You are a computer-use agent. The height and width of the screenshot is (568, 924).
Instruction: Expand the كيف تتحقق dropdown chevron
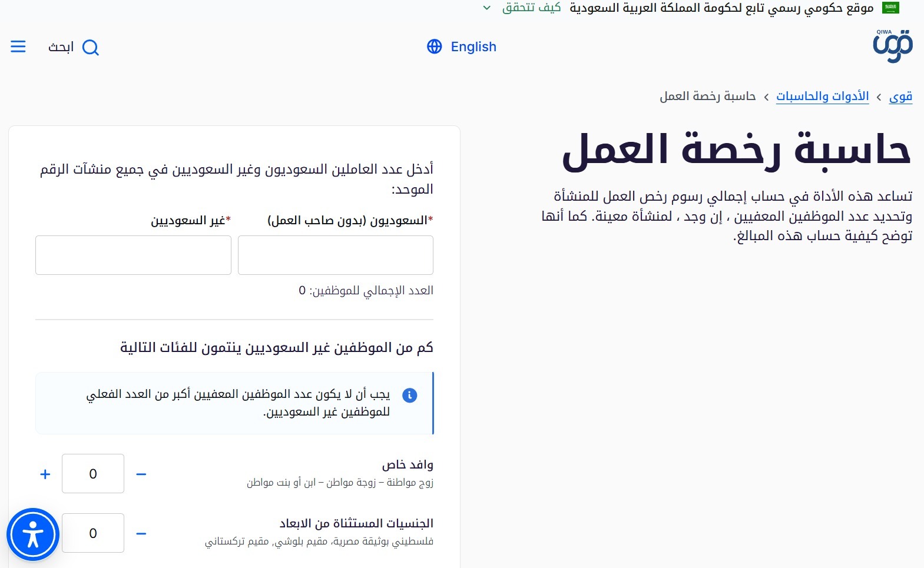[x=486, y=8]
